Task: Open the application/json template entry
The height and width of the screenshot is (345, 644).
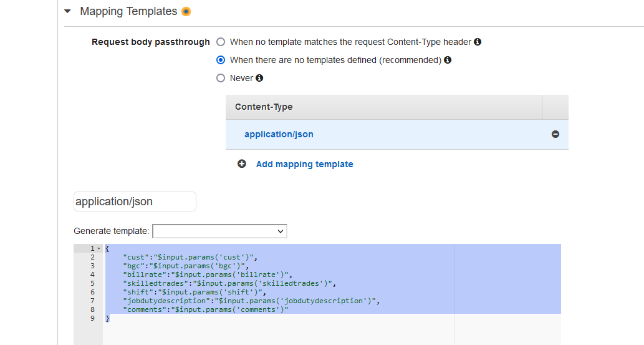Action: coord(279,135)
